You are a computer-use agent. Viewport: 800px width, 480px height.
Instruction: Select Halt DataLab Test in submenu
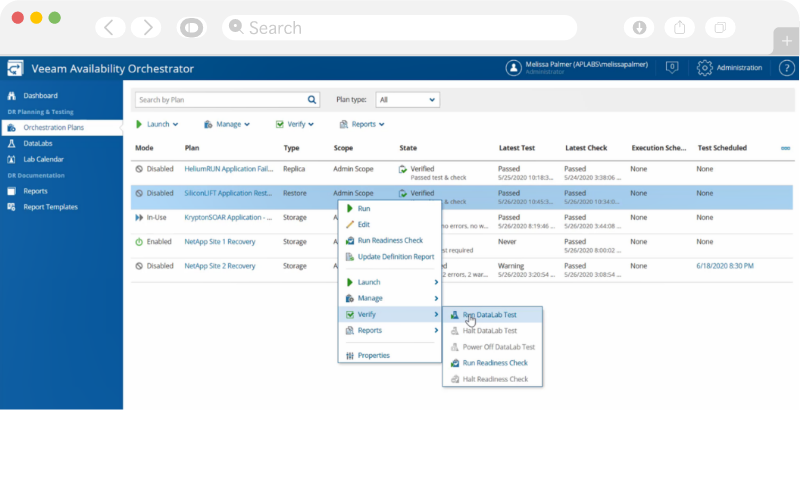point(492,331)
